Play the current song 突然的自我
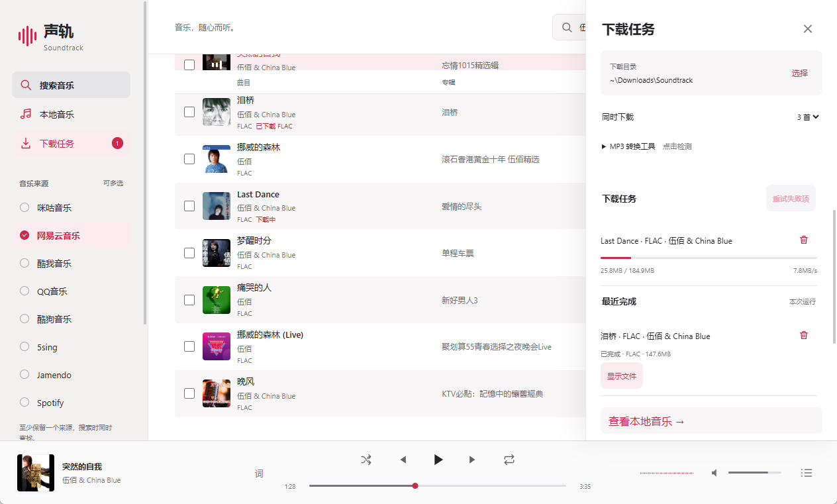Screen dimensions: 837x504 (438, 460)
